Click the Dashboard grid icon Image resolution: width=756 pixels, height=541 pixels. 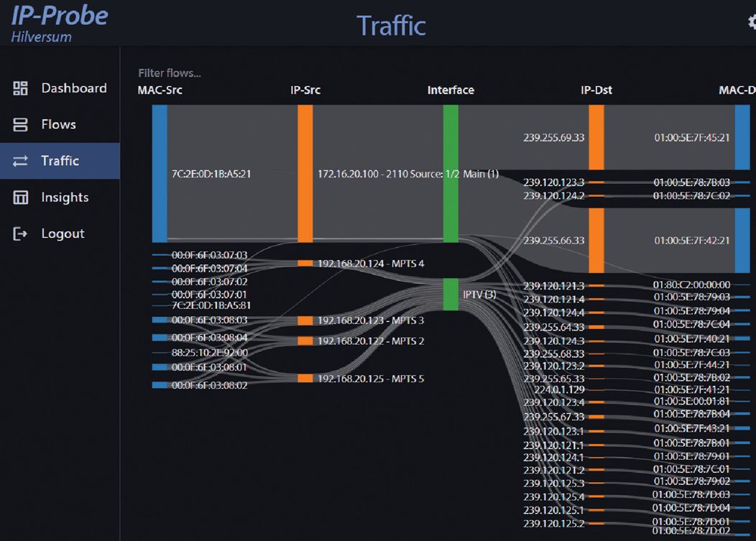[x=21, y=88]
